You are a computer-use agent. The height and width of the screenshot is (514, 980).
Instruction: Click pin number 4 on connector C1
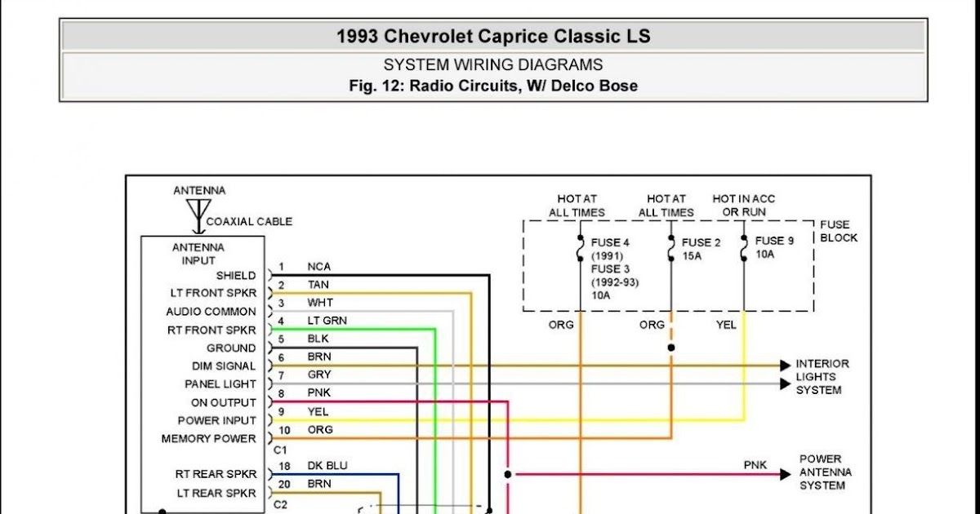tap(281, 321)
